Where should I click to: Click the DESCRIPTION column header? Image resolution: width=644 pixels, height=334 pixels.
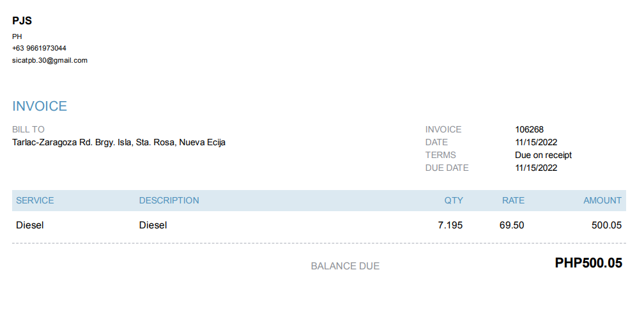point(169,200)
